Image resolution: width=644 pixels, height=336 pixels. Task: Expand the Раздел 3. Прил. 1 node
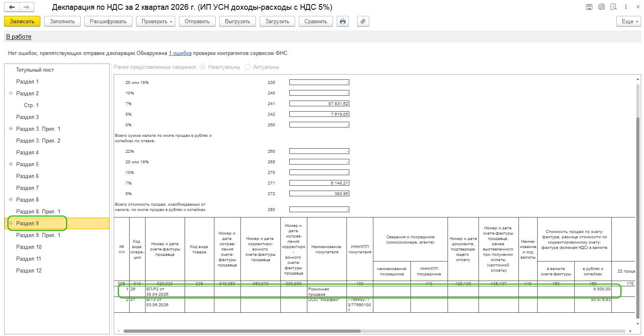pos(11,129)
